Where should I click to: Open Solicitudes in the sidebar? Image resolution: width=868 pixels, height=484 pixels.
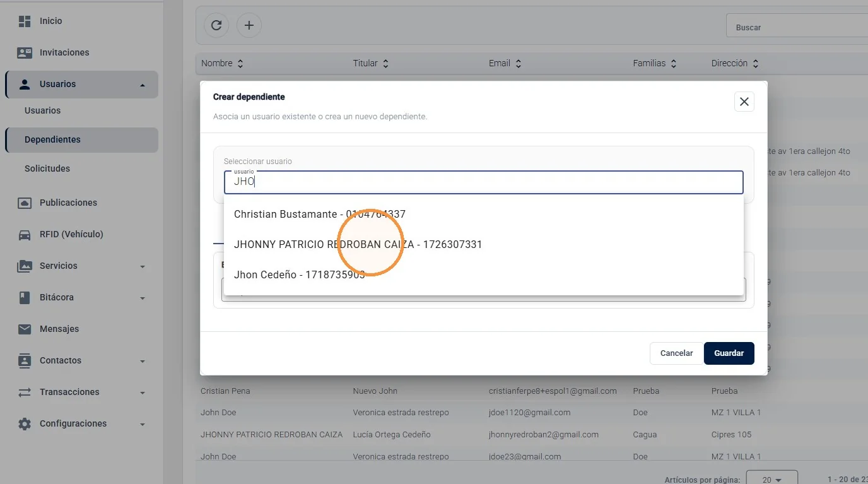[x=47, y=168]
